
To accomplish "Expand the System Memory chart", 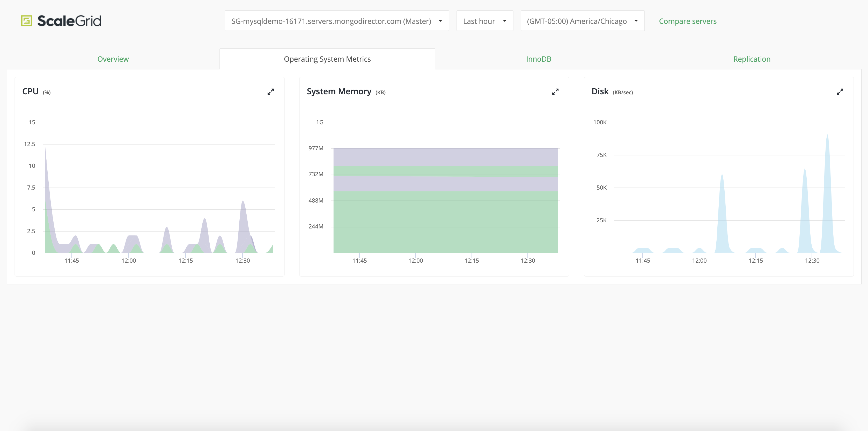I will coord(555,92).
